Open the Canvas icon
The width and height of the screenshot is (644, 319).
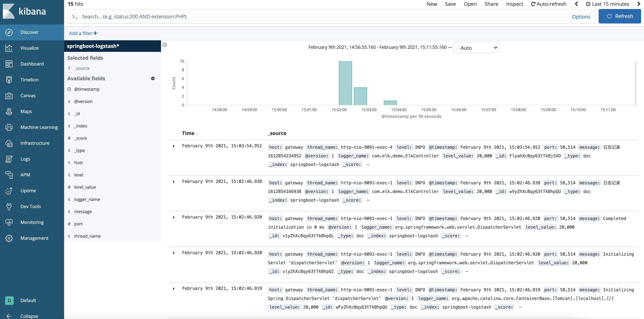coord(9,95)
